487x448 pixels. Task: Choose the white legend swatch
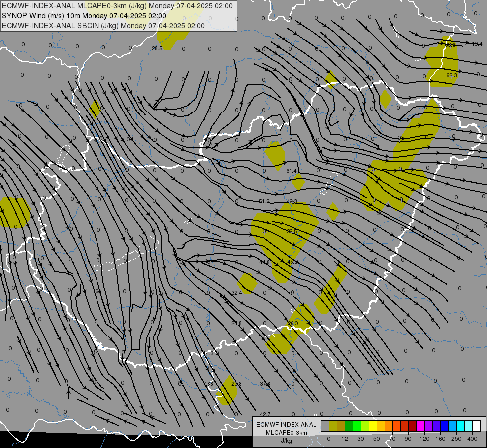click(x=477, y=426)
